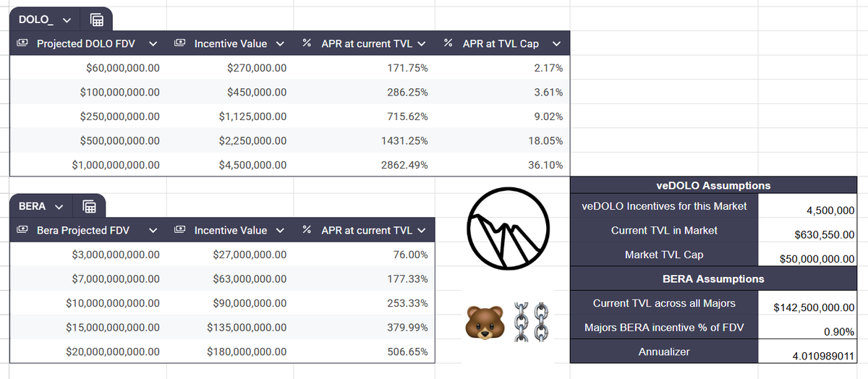Select cell $100,000,000.00

tap(88, 93)
